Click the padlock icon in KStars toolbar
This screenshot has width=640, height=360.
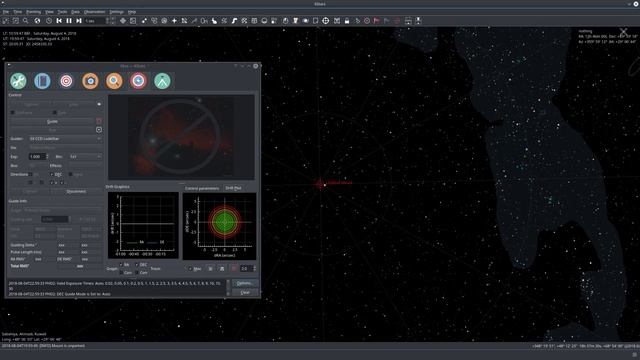coord(347,20)
